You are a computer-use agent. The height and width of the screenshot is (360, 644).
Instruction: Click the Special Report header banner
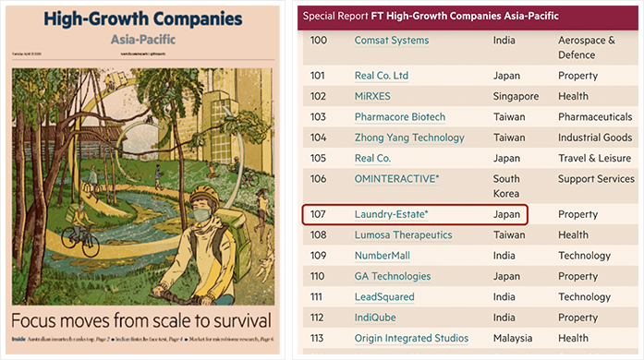pos(468,17)
